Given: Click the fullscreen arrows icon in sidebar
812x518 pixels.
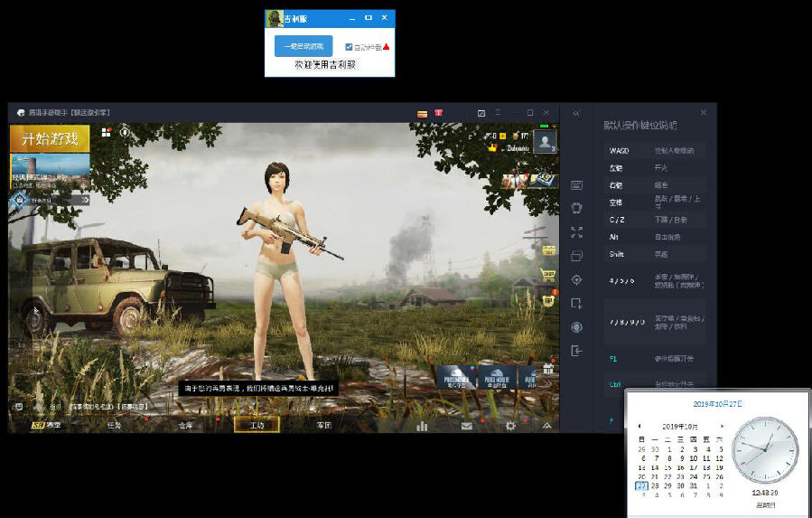Looking at the screenshot, I should click(x=576, y=231).
